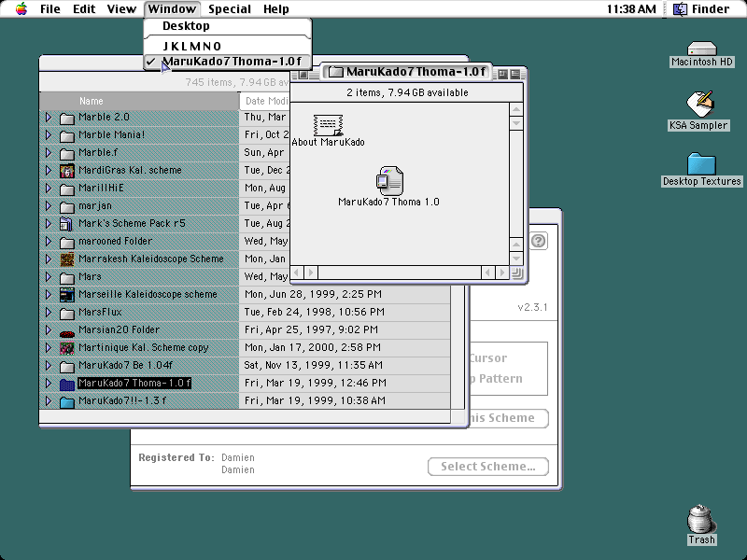Click the Mark's Scheme Pack r5 icon
747x560 pixels.
click(x=66, y=224)
